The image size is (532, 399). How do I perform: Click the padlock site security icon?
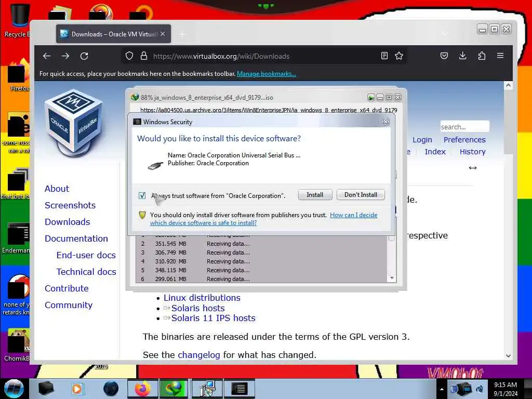(144, 56)
